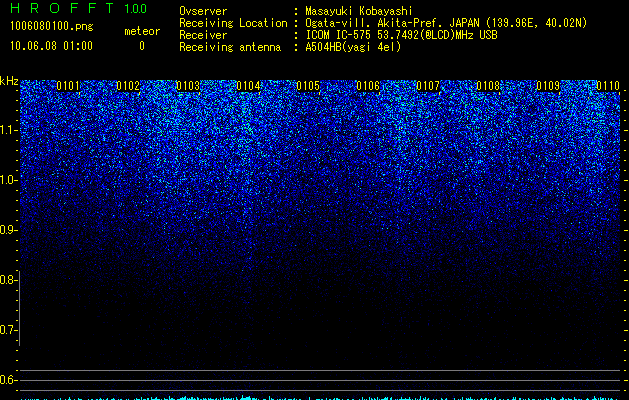Click the meteor count 0
The height and width of the screenshot is (400, 629).
142,46
